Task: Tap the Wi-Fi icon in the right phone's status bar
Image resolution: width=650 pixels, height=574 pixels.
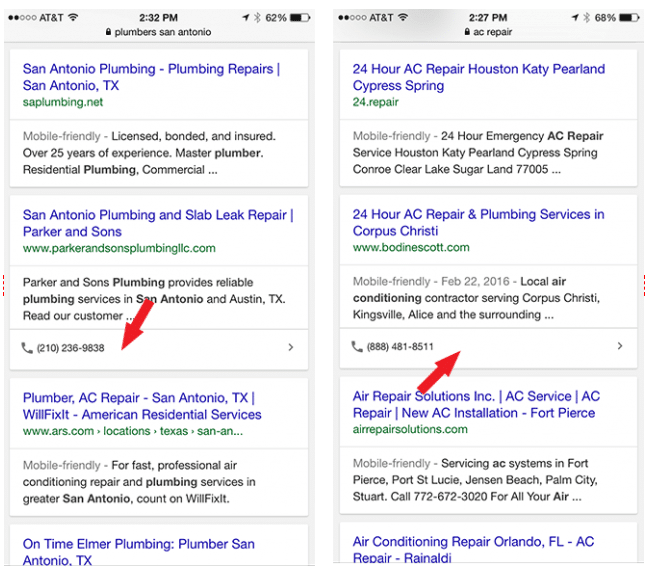Action: point(403,17)
